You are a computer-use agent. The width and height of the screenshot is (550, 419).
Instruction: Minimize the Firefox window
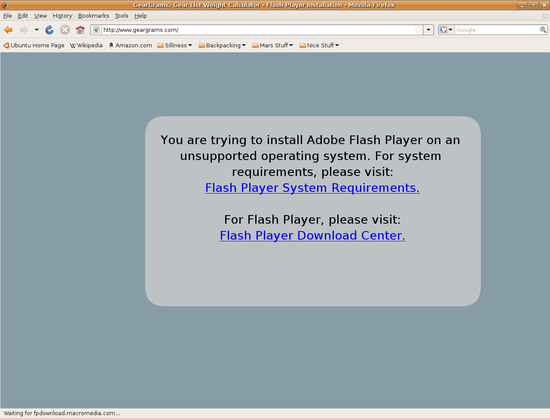point(522,5)
